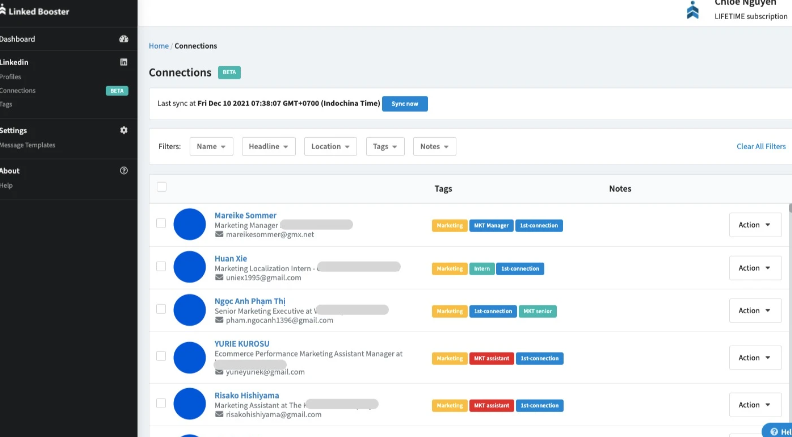Follow the Home breadcrumb link
The image size is (792, 437).
(159, 46)
